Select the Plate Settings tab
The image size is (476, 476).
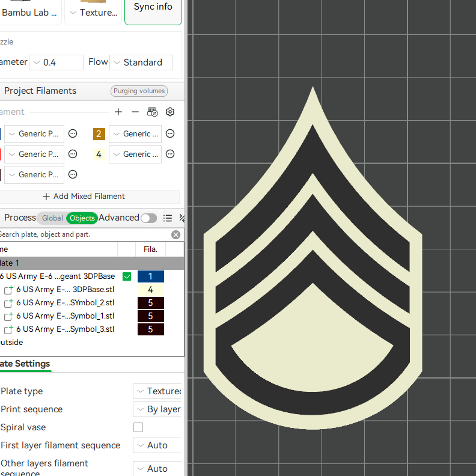click(25, 364)
